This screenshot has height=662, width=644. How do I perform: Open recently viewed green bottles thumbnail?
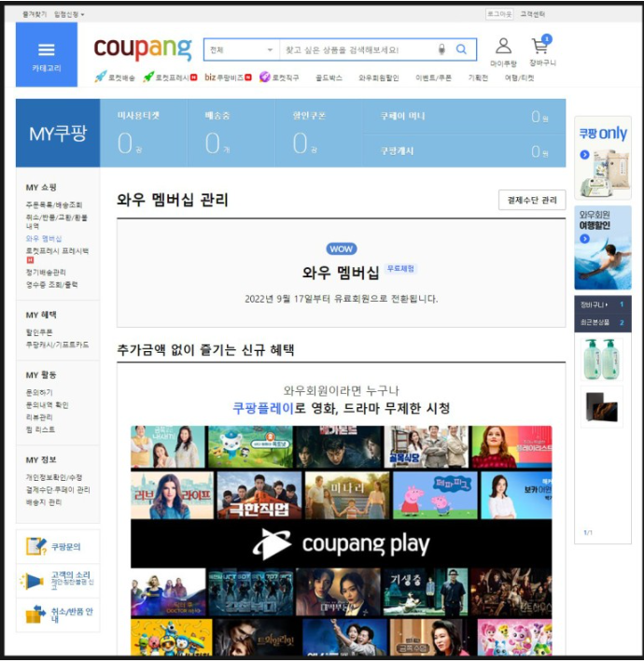pyautogui.click(x=602, y=359)
